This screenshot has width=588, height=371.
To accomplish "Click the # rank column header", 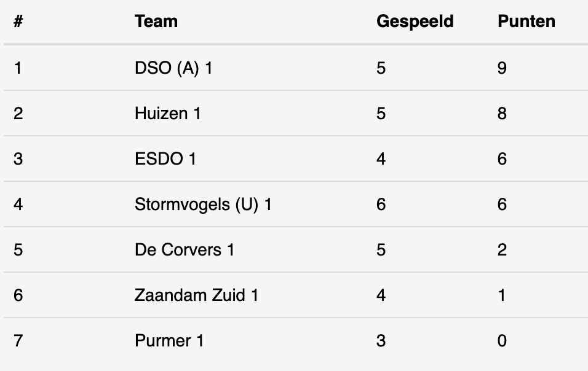I will pyautogui.click(x=18, y=21).
